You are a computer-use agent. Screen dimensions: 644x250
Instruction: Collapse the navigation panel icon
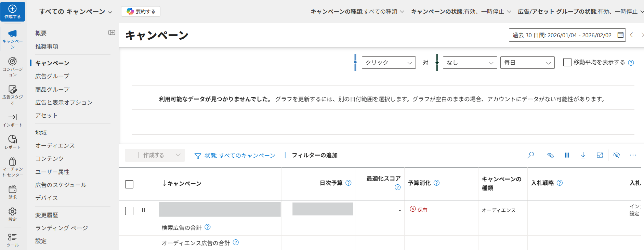112,32
